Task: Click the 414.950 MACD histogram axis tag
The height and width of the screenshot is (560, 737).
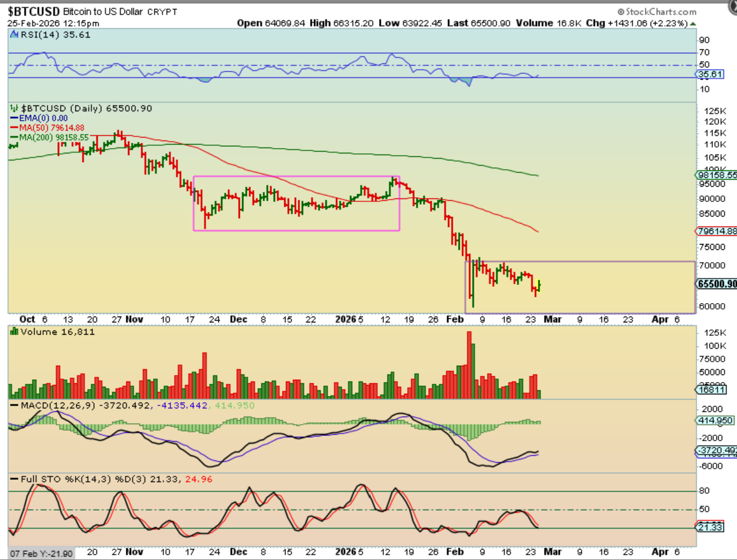Action: pyautogui.click(x=715, y=421)
